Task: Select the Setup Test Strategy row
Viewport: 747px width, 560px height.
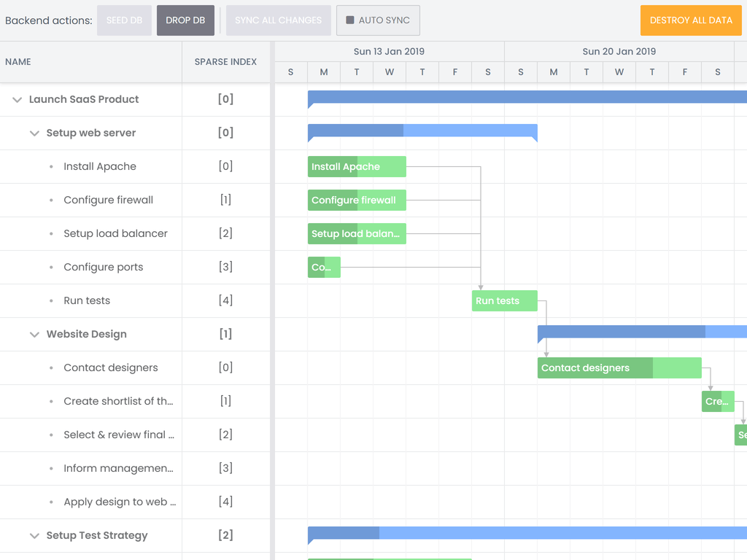Action: click(97, 535)
